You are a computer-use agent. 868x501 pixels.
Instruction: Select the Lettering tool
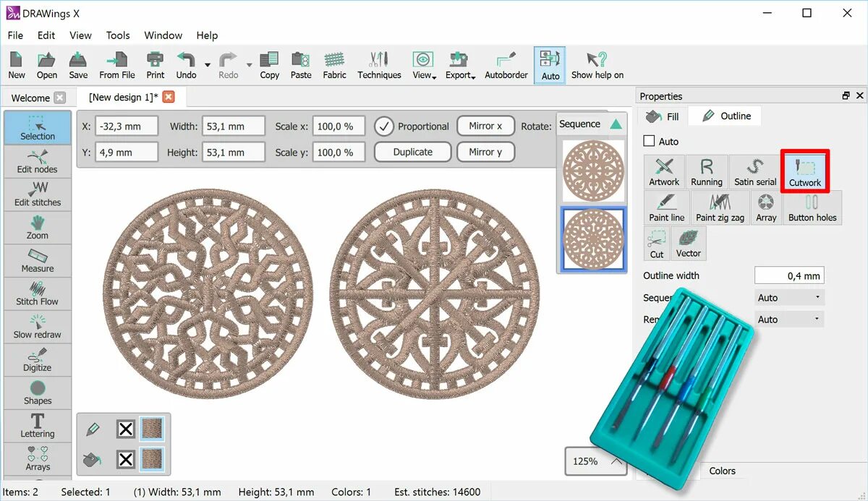pos(38,426)
